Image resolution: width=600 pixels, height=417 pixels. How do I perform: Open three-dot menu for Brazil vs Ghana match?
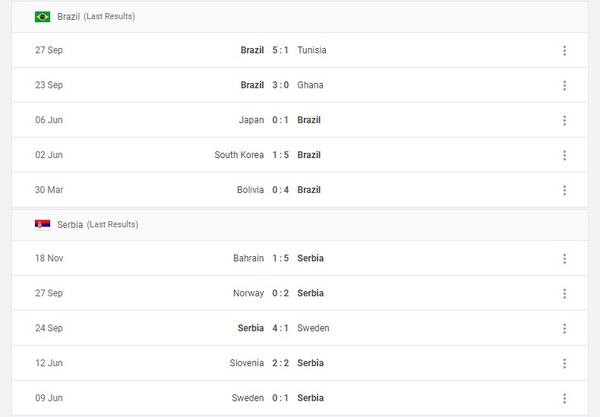click(564, 85)
